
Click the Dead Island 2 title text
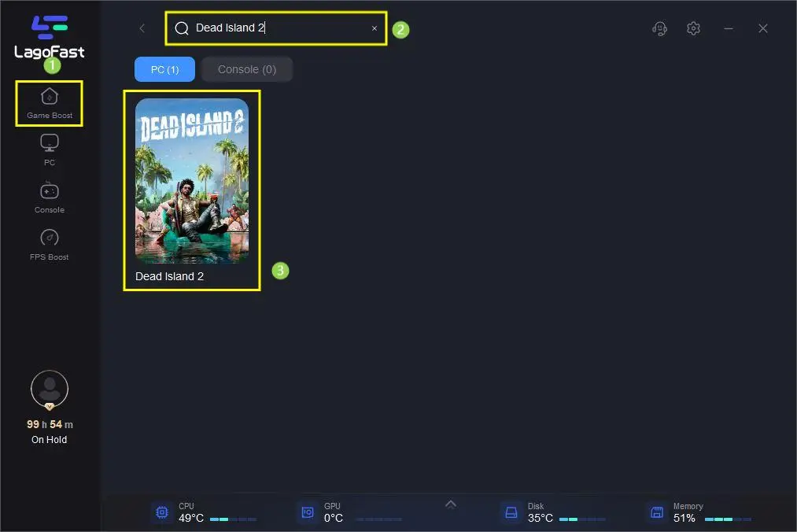point(169,276)
